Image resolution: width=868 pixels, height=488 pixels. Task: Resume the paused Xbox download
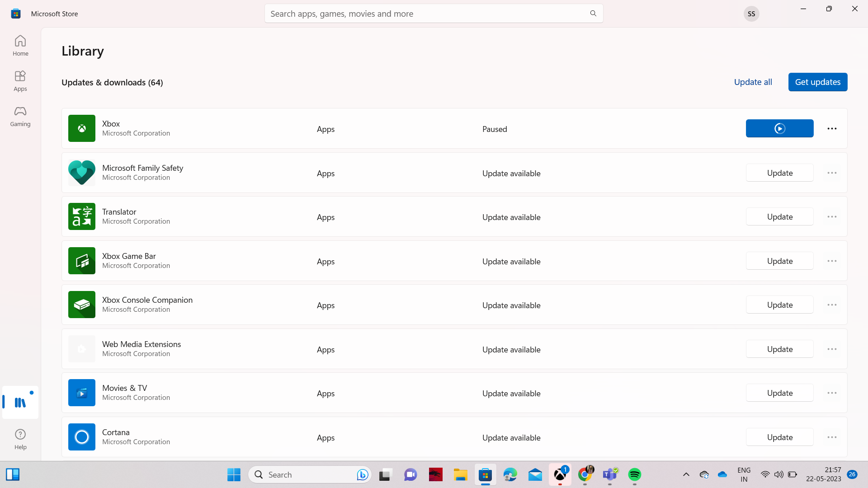point(779,128)
